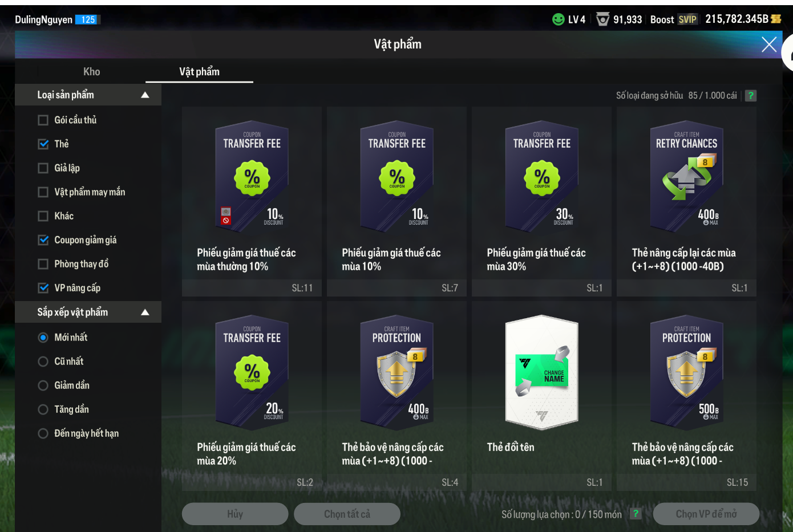Click the manager trophy points icon
This screenshot has height=532, width=793.
[602, 19]
